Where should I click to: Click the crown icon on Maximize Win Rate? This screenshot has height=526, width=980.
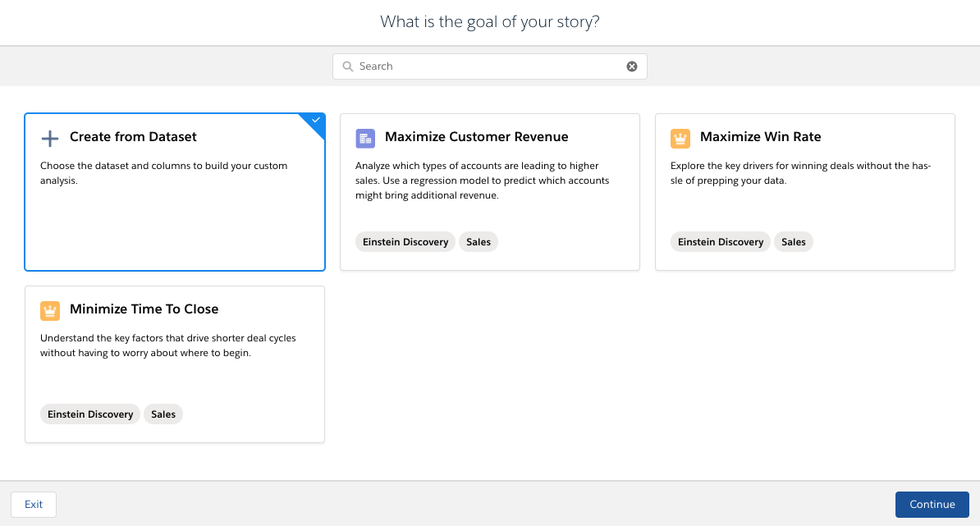click(680, 138)
